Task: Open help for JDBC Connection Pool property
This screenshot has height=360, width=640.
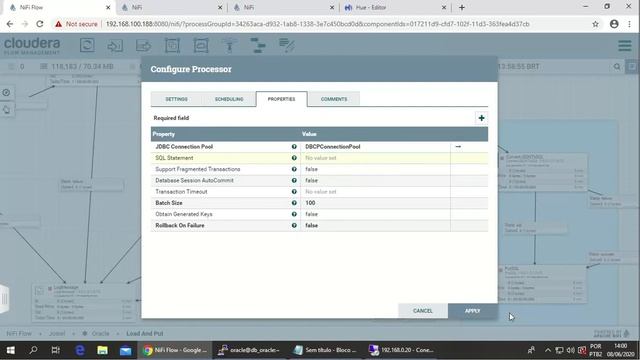Action: (x=294, y=147)
